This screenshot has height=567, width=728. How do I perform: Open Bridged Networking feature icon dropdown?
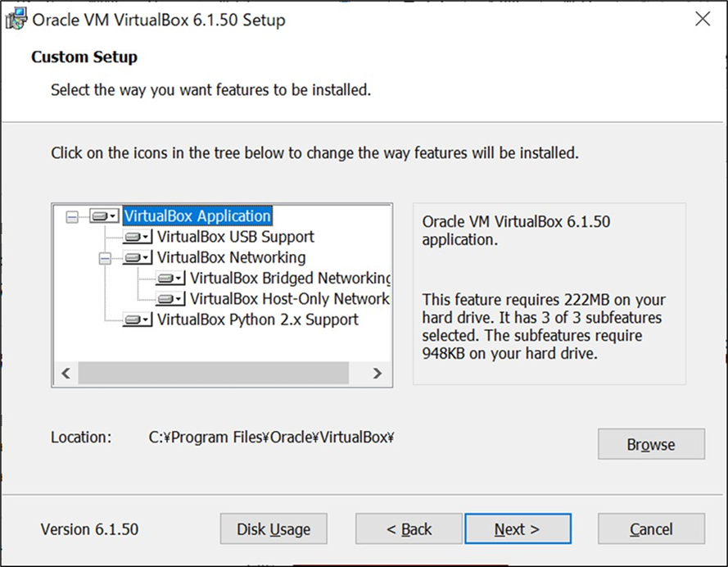click(170, 278)
